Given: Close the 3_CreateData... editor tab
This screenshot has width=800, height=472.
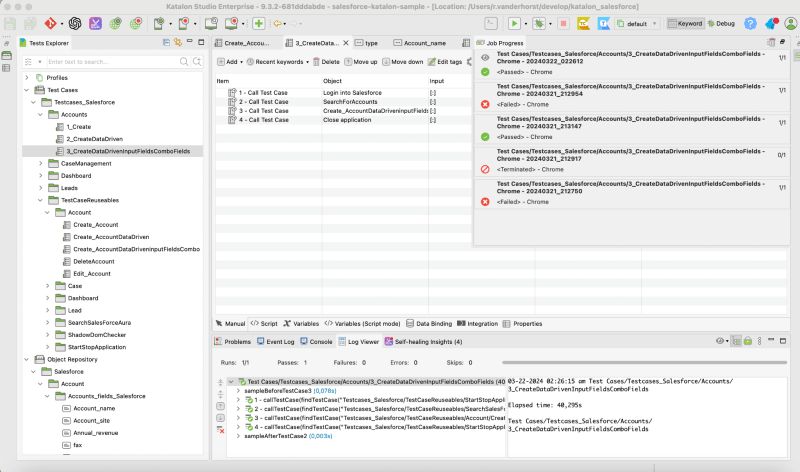Looking at the screenshot, I should point(346,43).
